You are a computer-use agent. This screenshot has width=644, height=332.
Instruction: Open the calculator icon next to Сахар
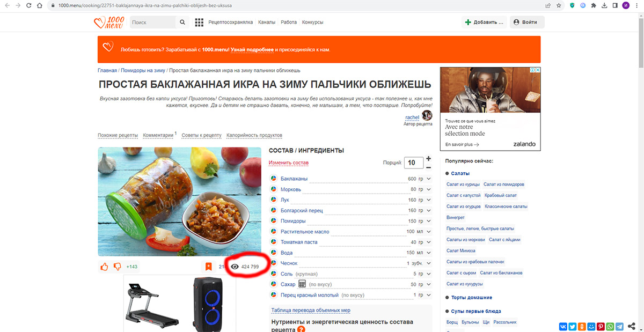tap(302, 284)
